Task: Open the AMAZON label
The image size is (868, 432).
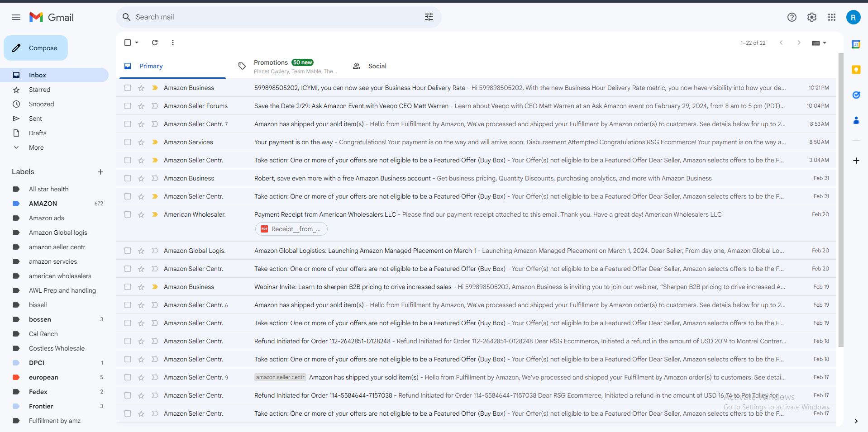Action: point(43,204)
